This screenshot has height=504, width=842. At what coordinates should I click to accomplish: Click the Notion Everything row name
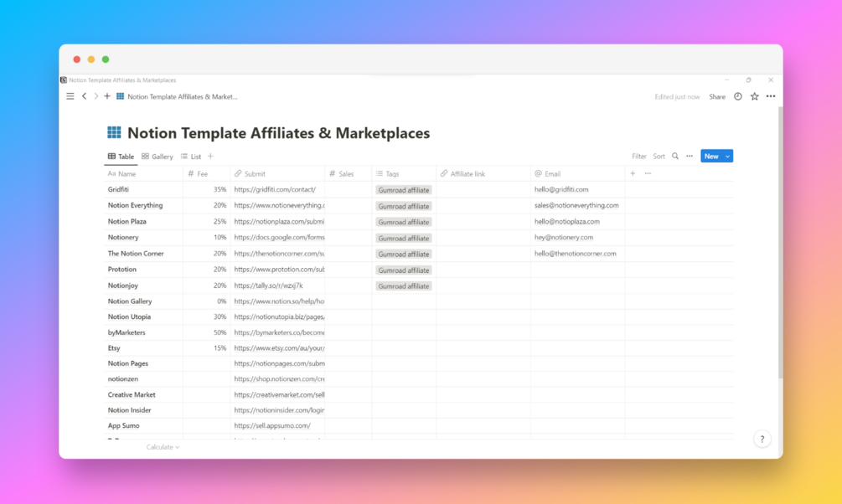point(136,205)
